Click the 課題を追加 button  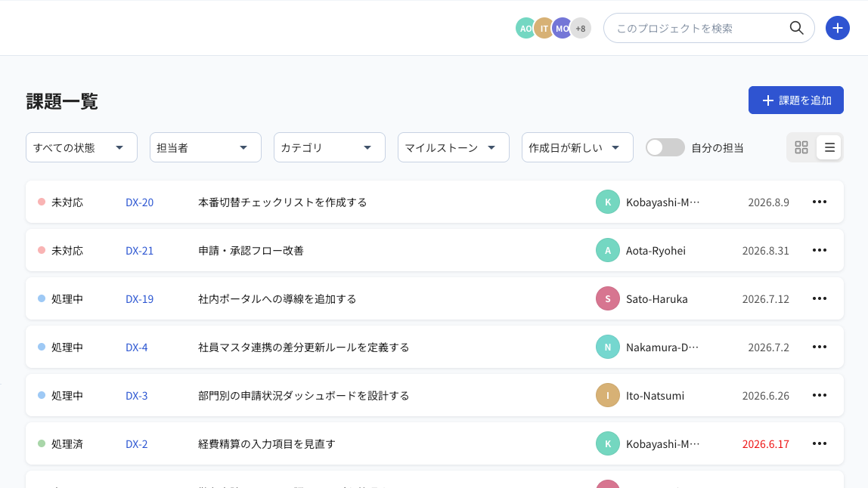(795, 100)
